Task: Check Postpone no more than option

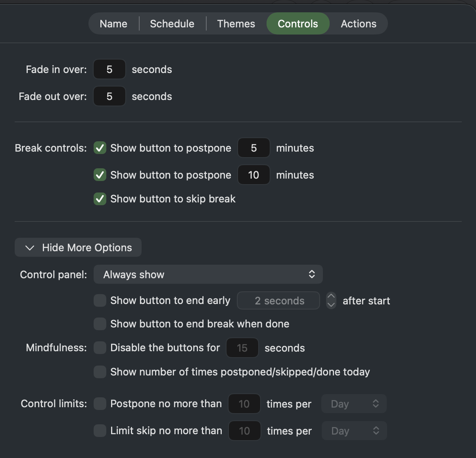Action: [100, 404]
